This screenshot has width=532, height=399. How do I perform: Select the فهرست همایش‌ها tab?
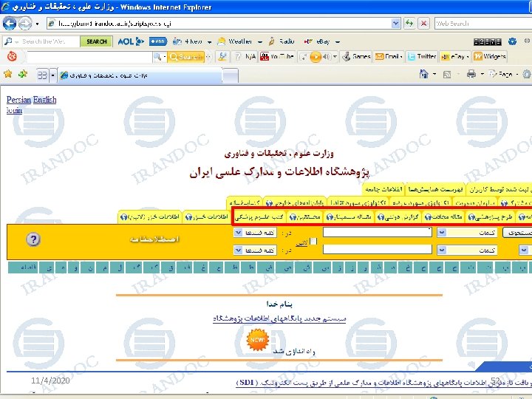tap(436, 189)
